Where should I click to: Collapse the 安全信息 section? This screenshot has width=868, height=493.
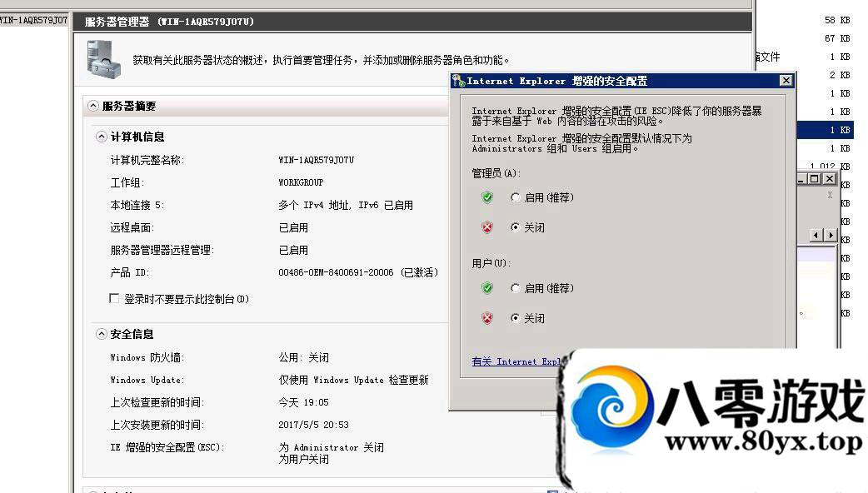pos(102,334)
